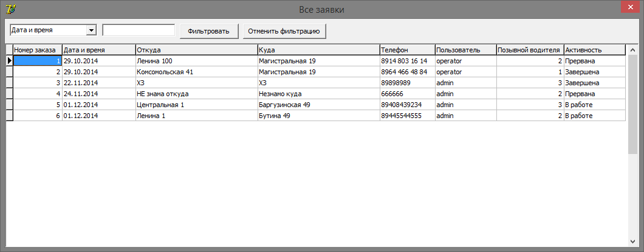Viewport: 644px width, 252px height.
Task: Click phone cell '666666'
Action: 408,94
